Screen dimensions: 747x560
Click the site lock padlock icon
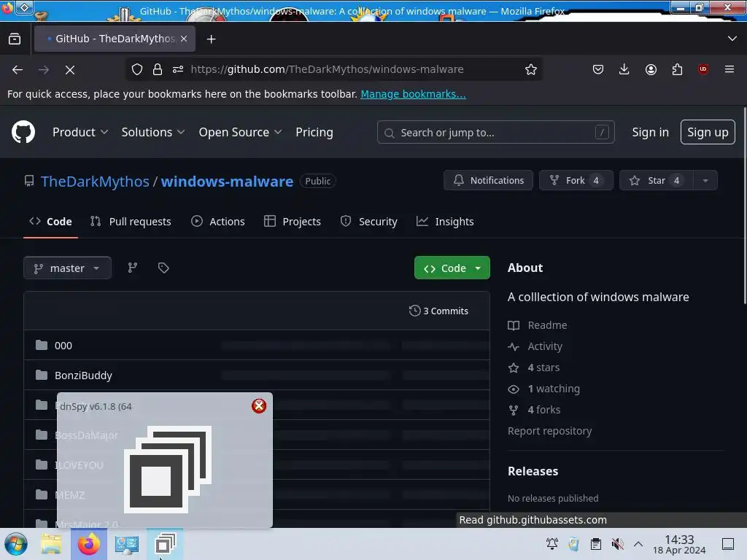tap(158, 69)
